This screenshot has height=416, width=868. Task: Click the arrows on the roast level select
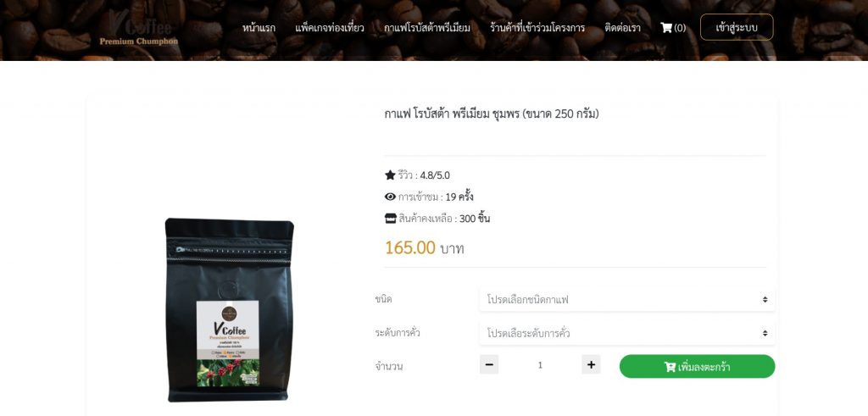tap(765, 334)
